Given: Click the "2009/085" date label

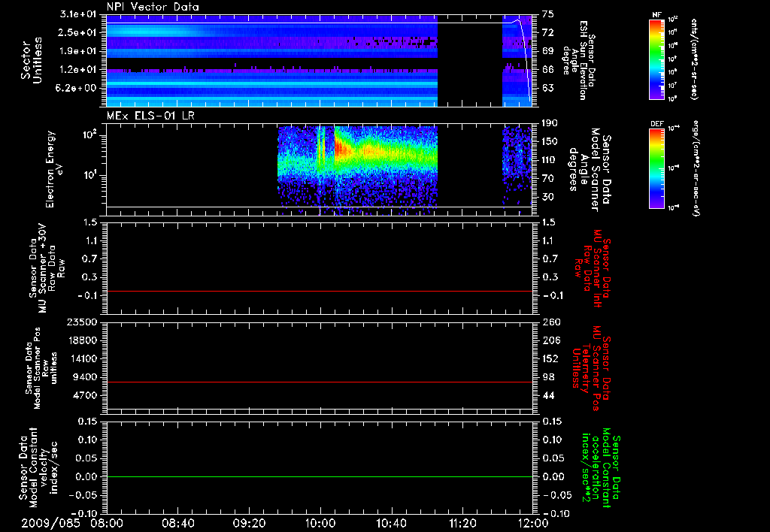Looking at the screenshot, I should [50, 523].
